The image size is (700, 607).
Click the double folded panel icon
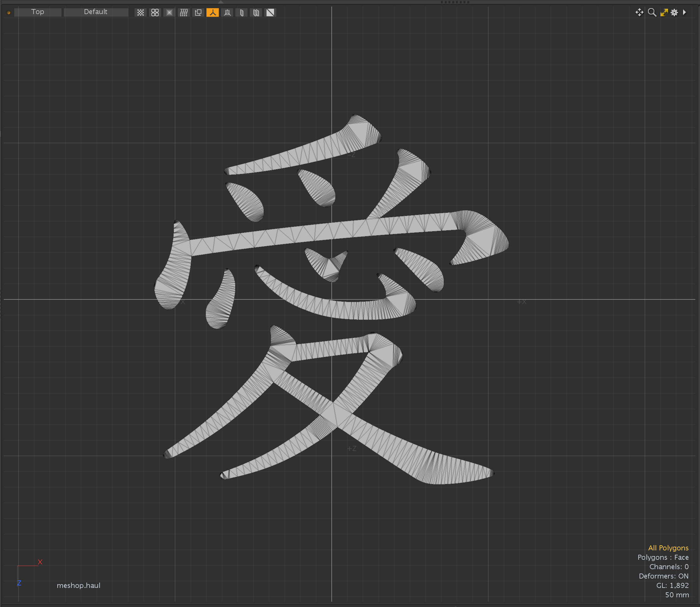(256, 13)
